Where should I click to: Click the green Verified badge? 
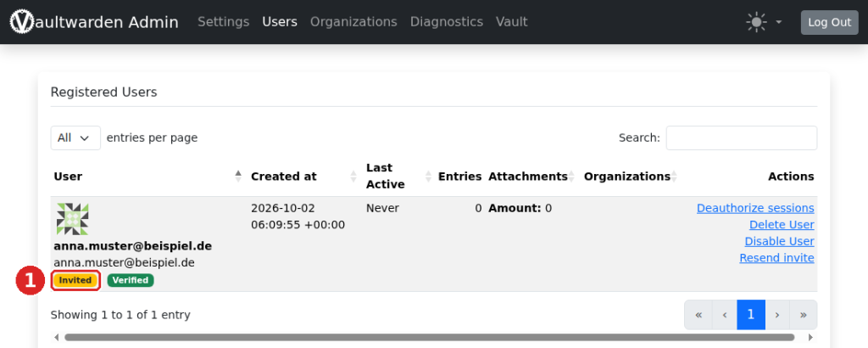[x=131, y=280]
